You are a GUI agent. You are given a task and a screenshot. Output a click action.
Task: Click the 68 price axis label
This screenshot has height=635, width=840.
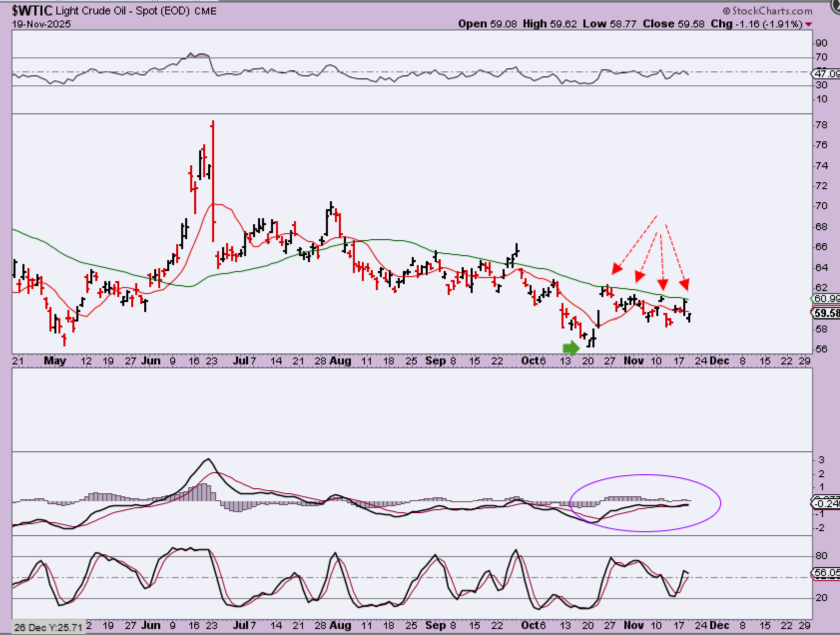pos(821,227)
